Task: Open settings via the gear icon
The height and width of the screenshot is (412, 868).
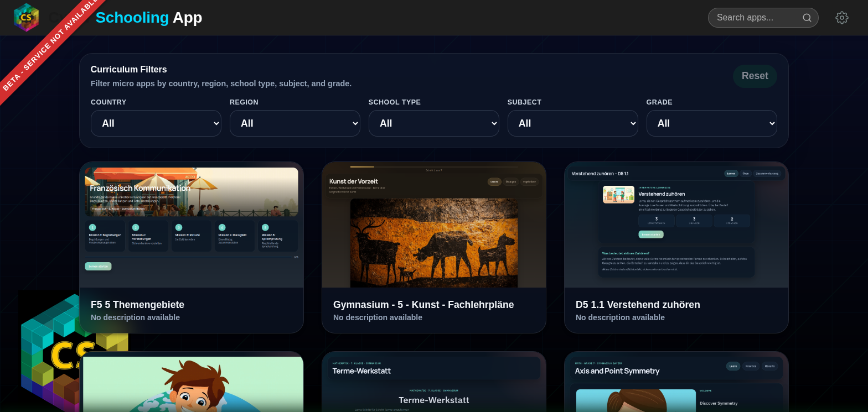Action: tap(841, 18)
